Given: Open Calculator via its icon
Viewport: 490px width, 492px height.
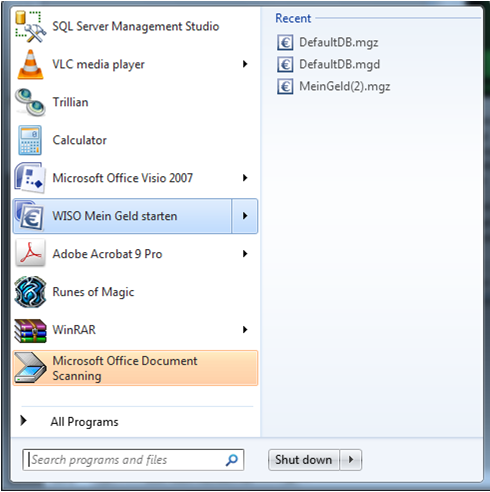Looking at the screenshot, I should 30,140.
